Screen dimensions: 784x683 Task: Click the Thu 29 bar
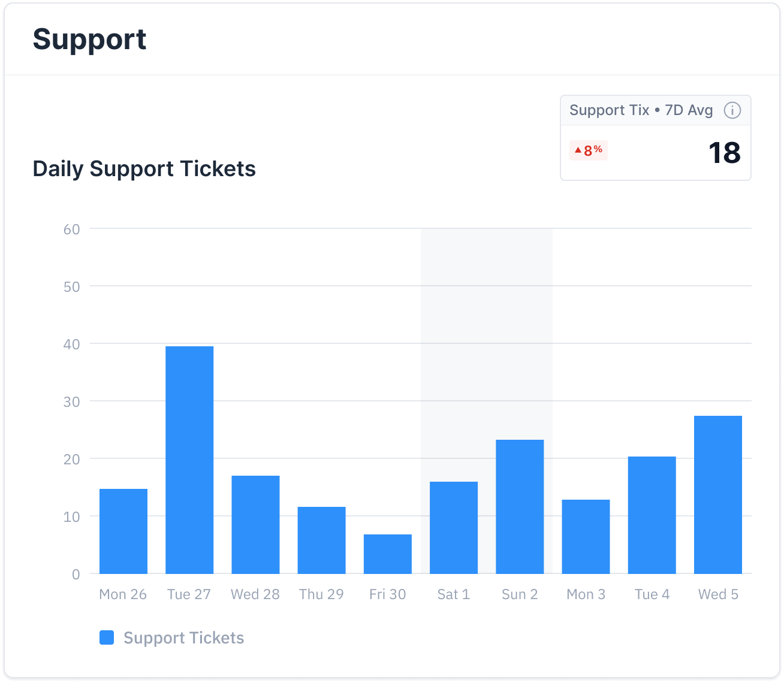tap(322, 540)
